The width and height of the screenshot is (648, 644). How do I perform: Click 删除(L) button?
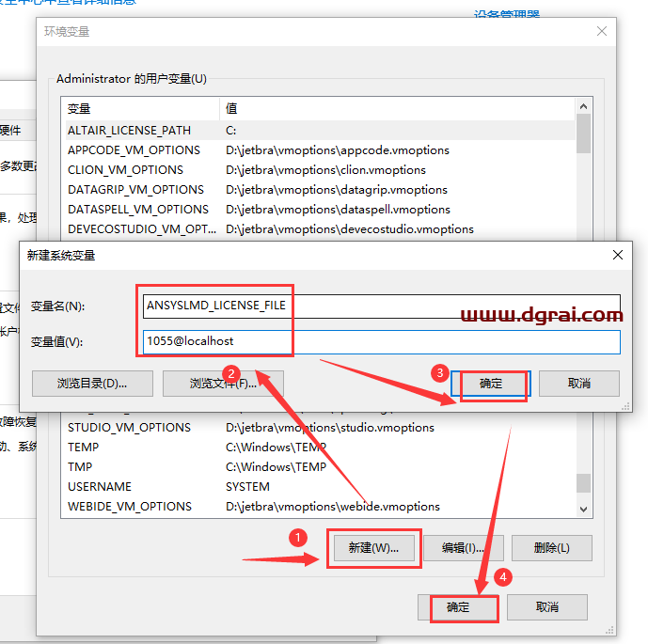[x=552, y=548]
